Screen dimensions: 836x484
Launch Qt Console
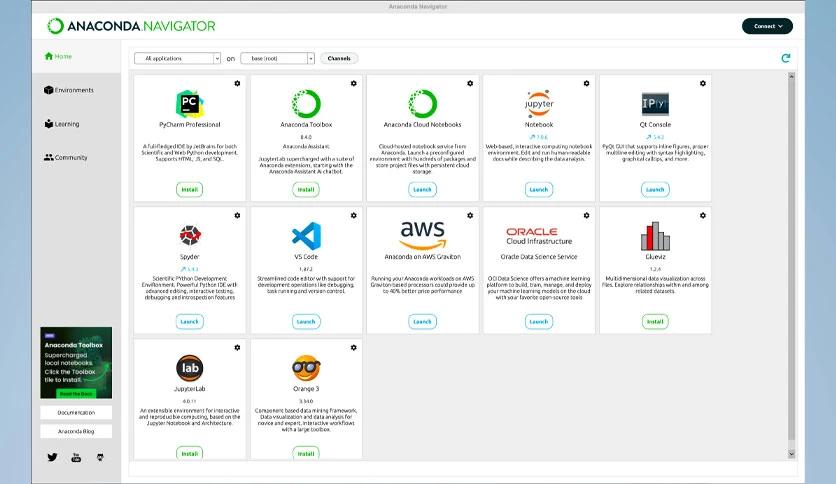click(x=655, y=189)
